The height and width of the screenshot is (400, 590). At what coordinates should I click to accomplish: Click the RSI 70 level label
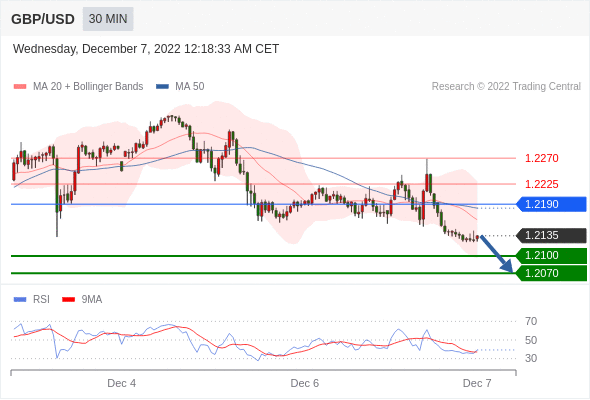click(531, 321)
